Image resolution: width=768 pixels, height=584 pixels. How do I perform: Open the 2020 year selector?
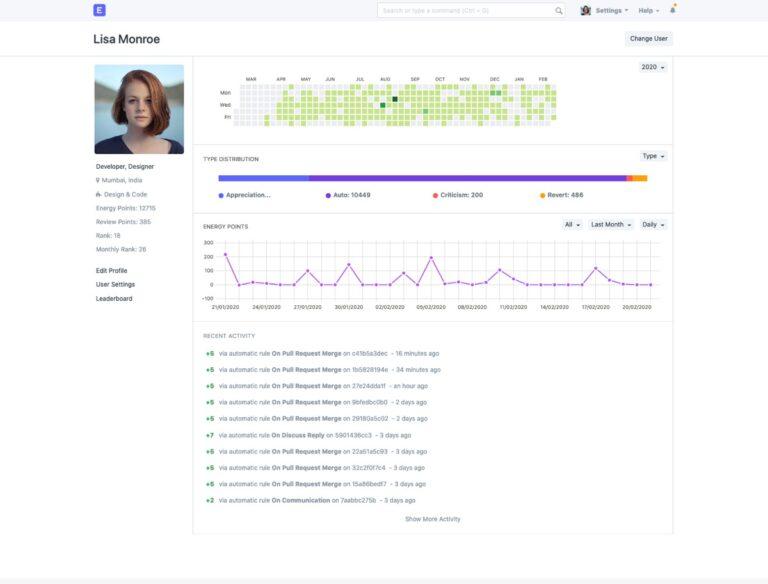(653, 67)
